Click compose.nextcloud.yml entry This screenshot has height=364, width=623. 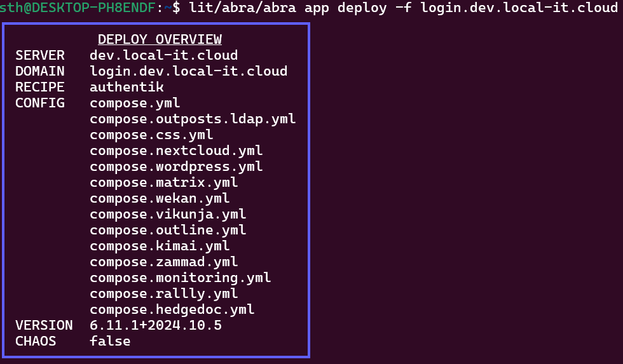coord(176,151)
